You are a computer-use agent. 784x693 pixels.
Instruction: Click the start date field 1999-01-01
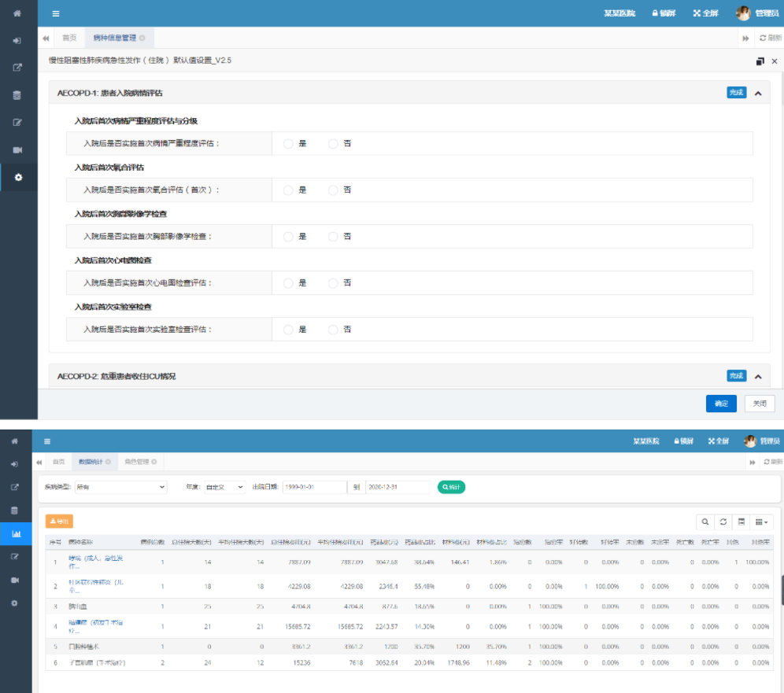click(315, 487)
